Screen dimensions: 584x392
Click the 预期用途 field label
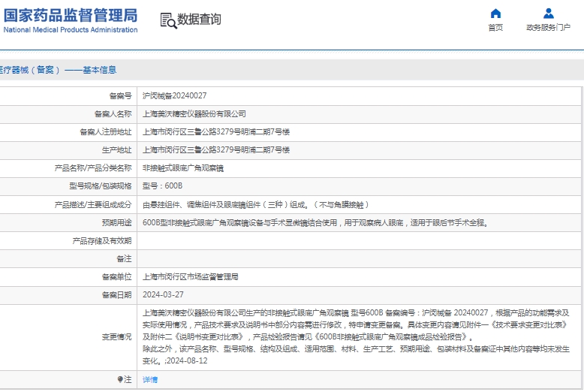[116, 222]
